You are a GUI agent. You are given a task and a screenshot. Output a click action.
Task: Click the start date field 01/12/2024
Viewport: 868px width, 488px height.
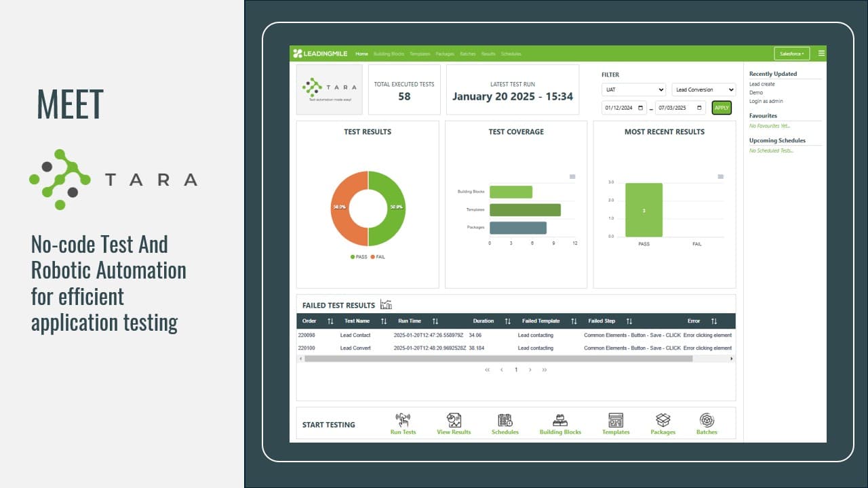625,108
